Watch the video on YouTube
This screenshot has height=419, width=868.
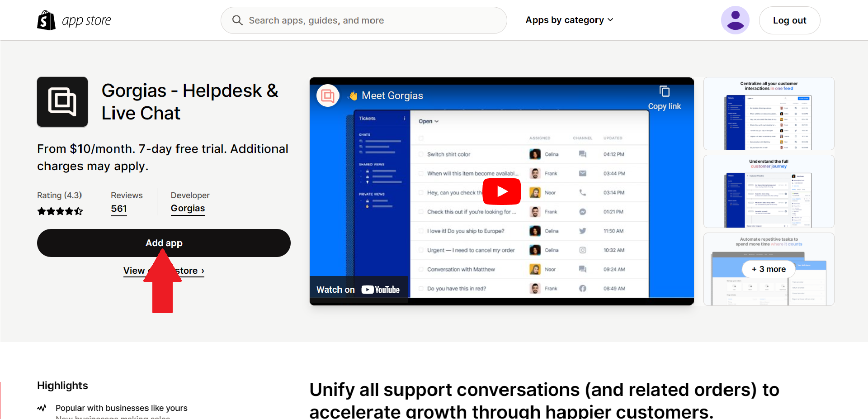pyautogui.click(x=358, y=290)
